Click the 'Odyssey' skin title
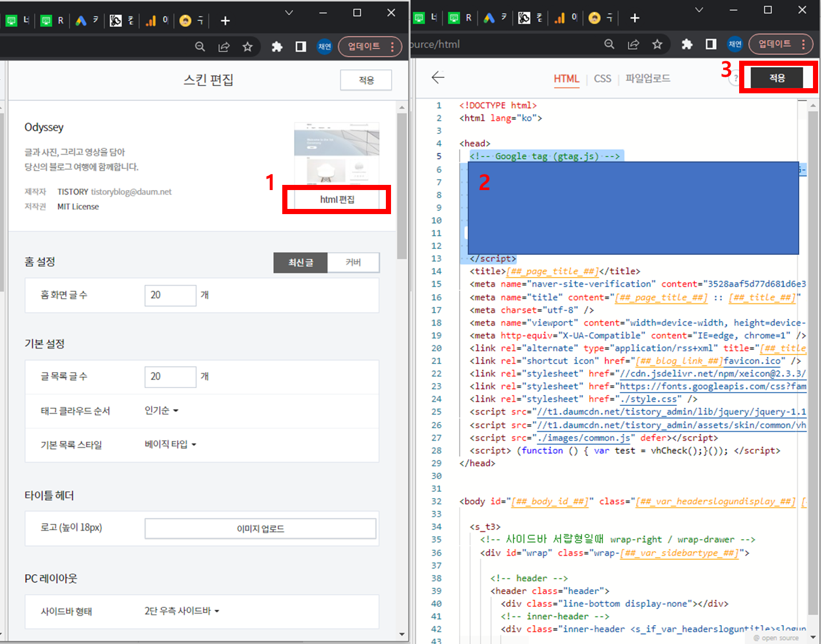This screenshot has height=644, width=821. coord(44,127)
